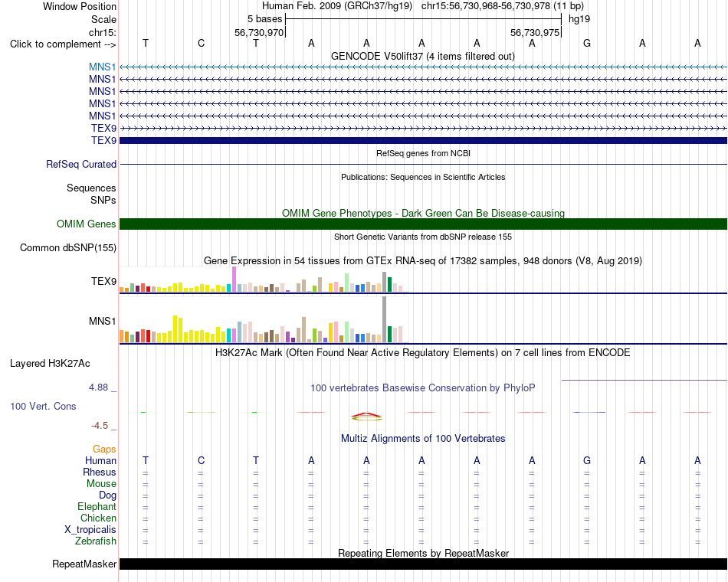The image size is (728, 582).
Task: Click the 'Elephant' alignment row label
Action: coord(97,507)
